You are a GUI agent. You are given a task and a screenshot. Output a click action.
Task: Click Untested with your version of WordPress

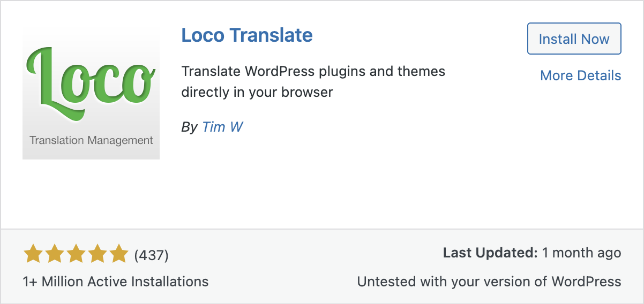point(489,282)
